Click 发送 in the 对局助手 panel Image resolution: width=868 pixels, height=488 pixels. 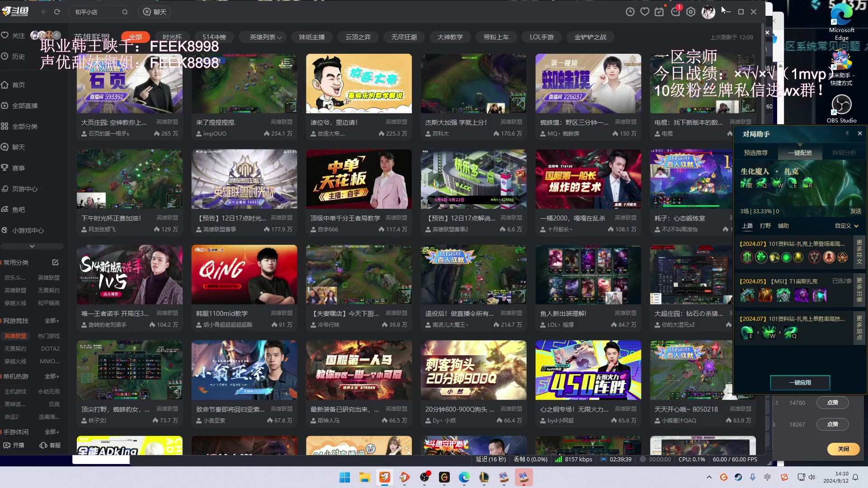(x=856, y=211)
